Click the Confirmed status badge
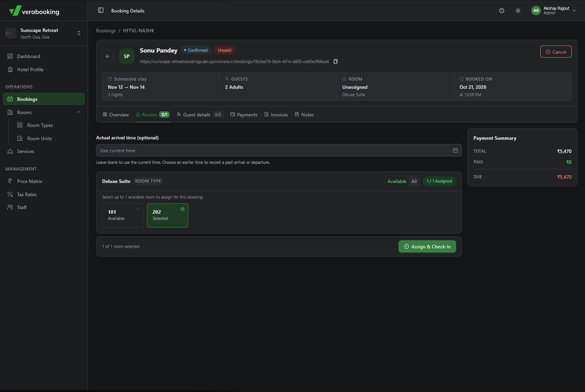Image resolution: width=585 pixels, height=392 pixels. click(x=196, y=50)
